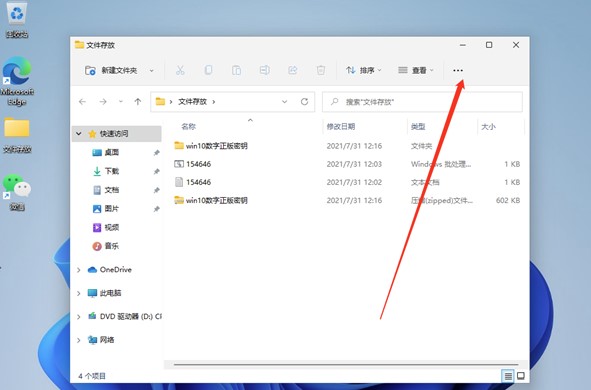
Task: Click the Paste icon in toolbar
Action: tap(236, 70)
